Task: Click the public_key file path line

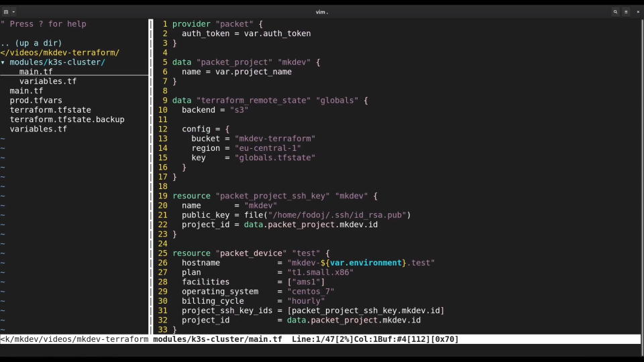Action: (296, 215)
